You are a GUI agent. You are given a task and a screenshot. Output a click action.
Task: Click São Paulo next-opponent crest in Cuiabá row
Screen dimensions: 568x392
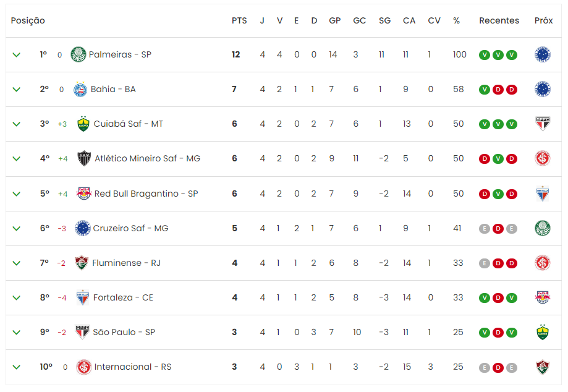542,124
